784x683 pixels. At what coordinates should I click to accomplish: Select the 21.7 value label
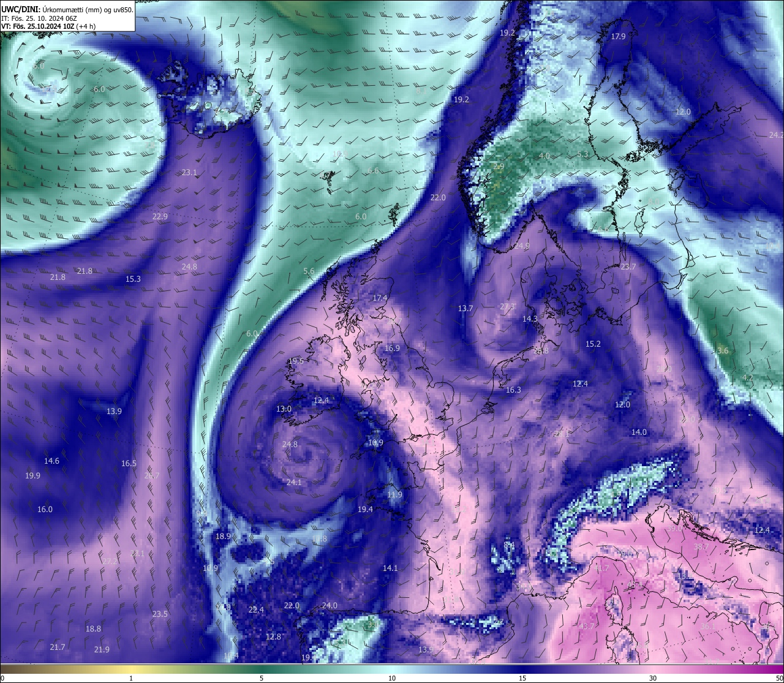tap(57, 647)
